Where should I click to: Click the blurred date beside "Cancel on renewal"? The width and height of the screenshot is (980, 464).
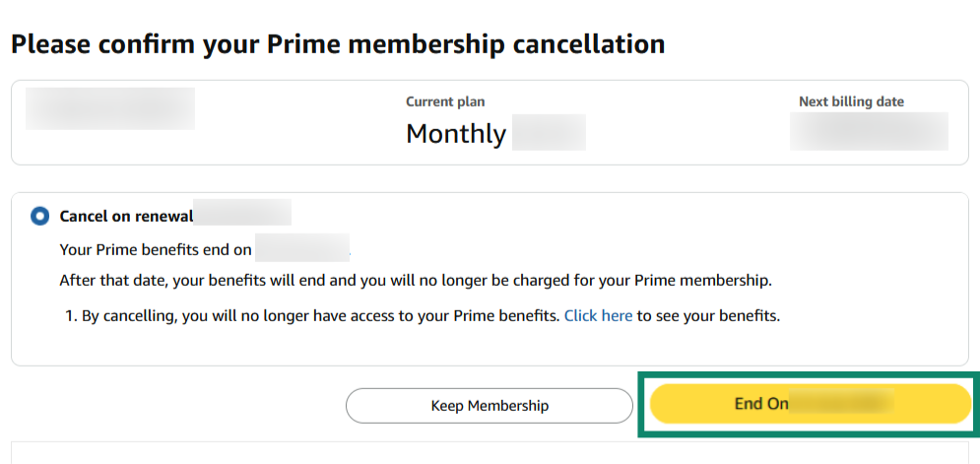[x=242, y=213]
